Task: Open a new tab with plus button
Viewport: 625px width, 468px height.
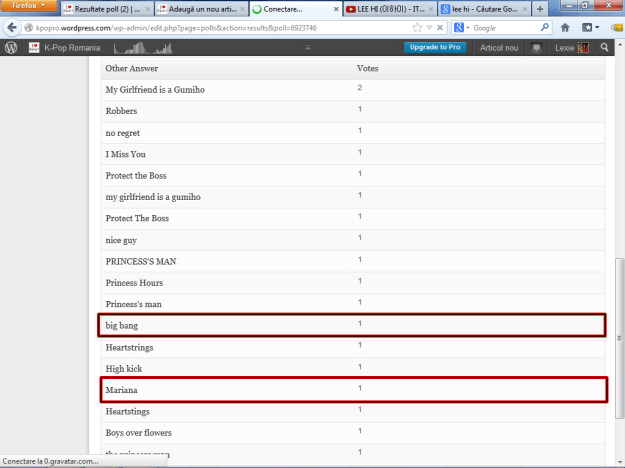Action: point(541,9)
